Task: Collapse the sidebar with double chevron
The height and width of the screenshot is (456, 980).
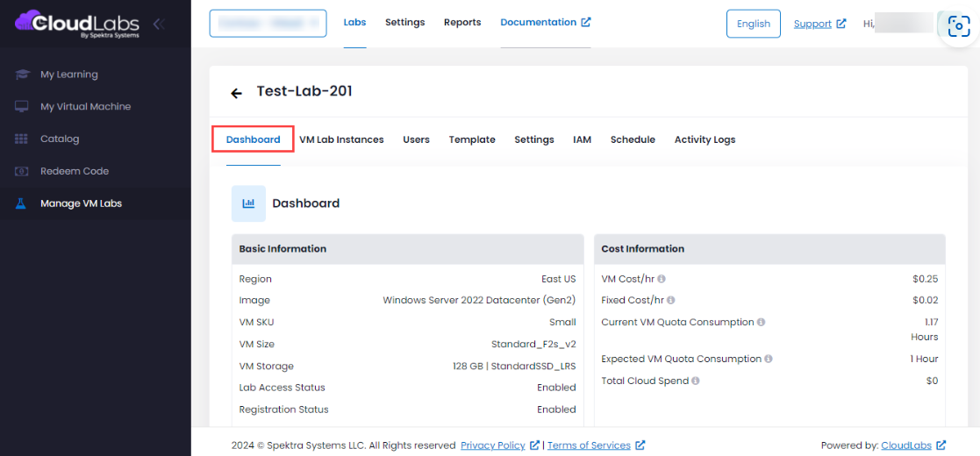Action: (159, 25)
